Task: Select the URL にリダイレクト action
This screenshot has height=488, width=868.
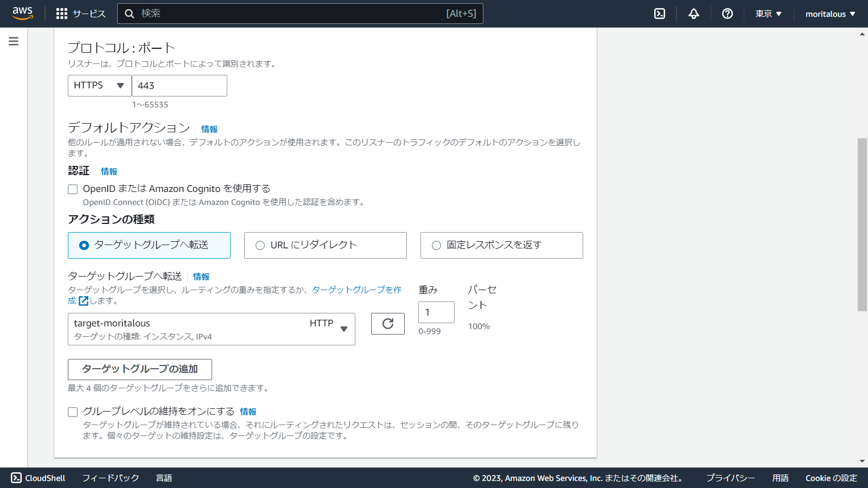Action: [260, 245]
